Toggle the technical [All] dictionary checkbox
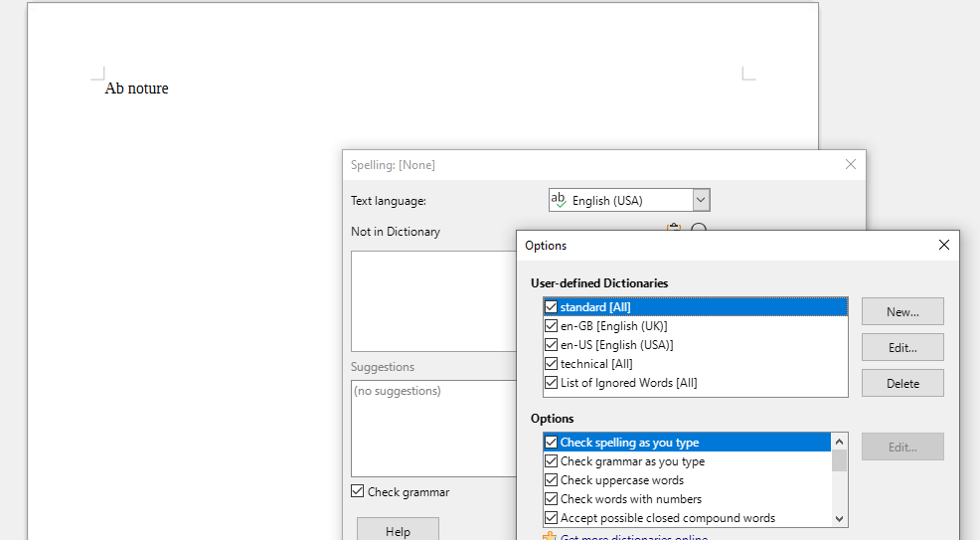The image size is (980, 540). click(551, 363)
